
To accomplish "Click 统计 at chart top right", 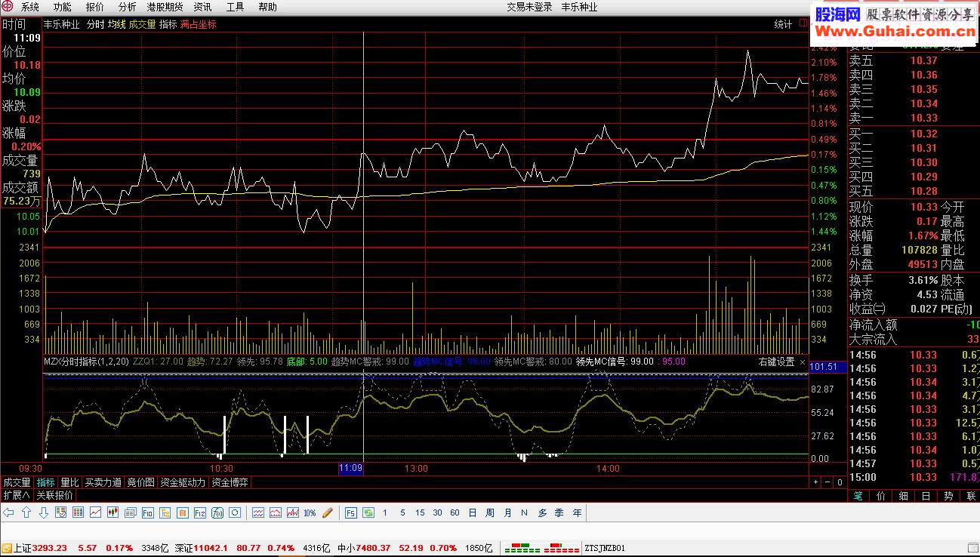I will click(784, 24).
